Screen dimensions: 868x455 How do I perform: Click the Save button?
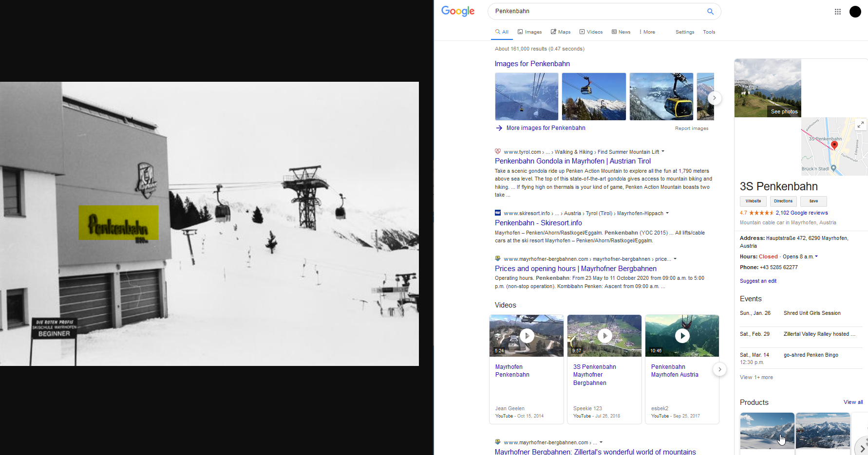click(813, 201)
